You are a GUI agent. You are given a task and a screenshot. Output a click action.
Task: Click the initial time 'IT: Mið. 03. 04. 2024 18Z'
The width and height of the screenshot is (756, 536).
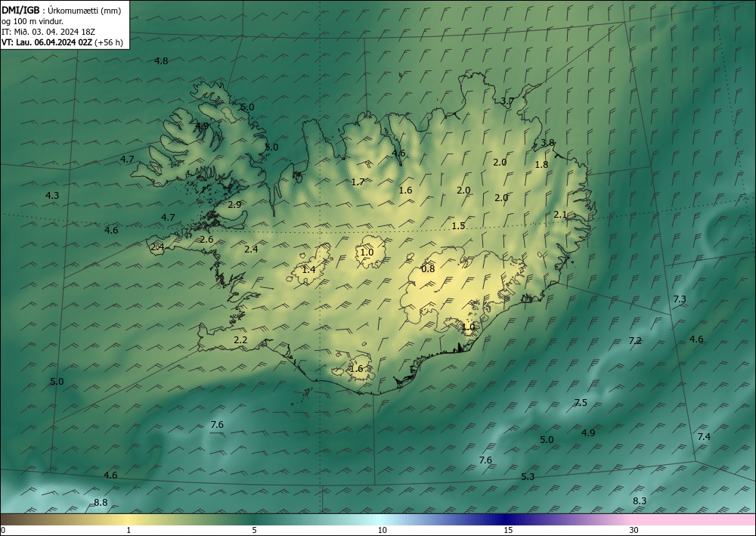(48, 31)
